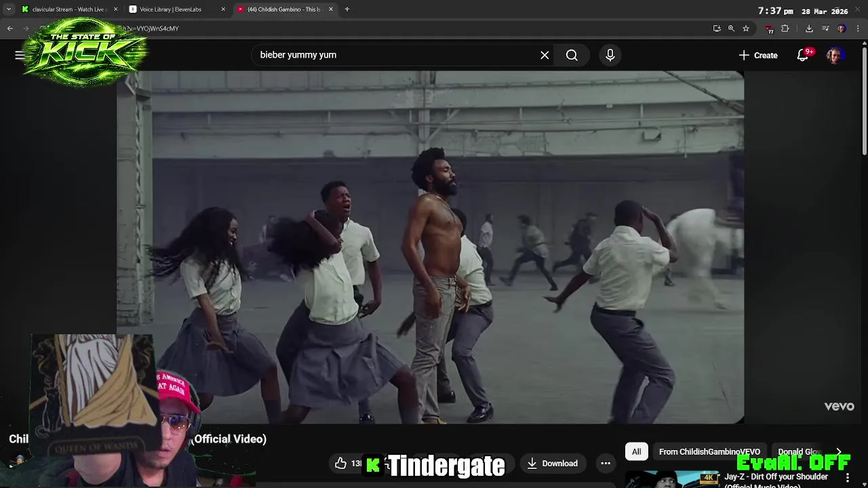Image resolution: width=868 pixels, height=488 pixels.
Task: Open the more actions ellipsis button
Action: (x=606, y=463)
